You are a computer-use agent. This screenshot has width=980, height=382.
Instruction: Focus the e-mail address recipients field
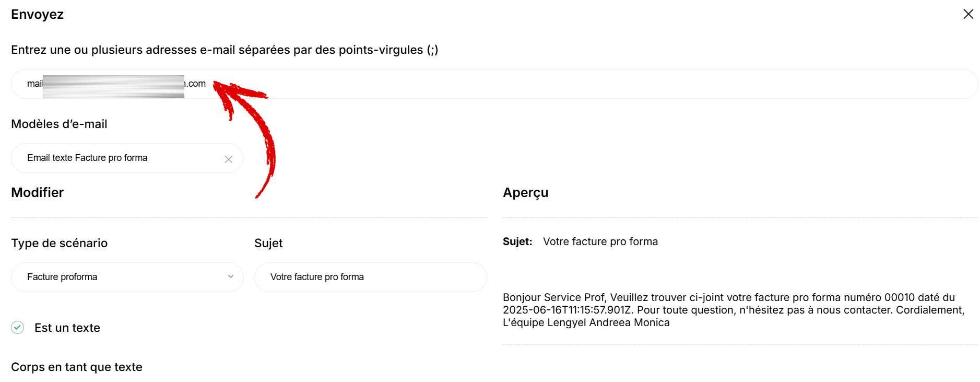click(494, 84)
